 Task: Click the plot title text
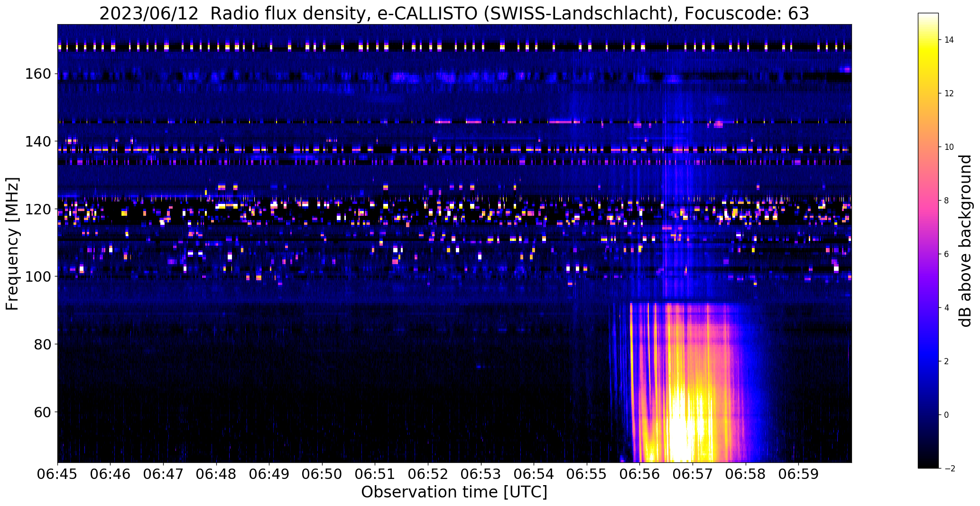454,14
